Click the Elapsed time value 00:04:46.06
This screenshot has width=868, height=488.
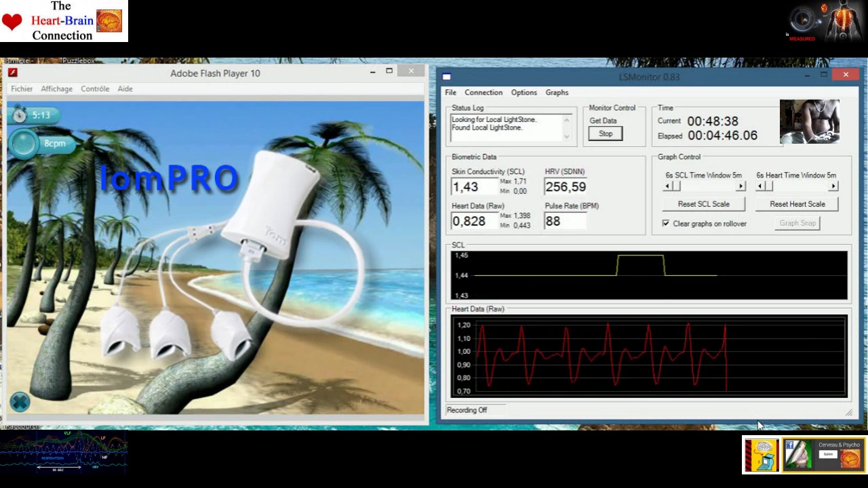pos(722,136)
